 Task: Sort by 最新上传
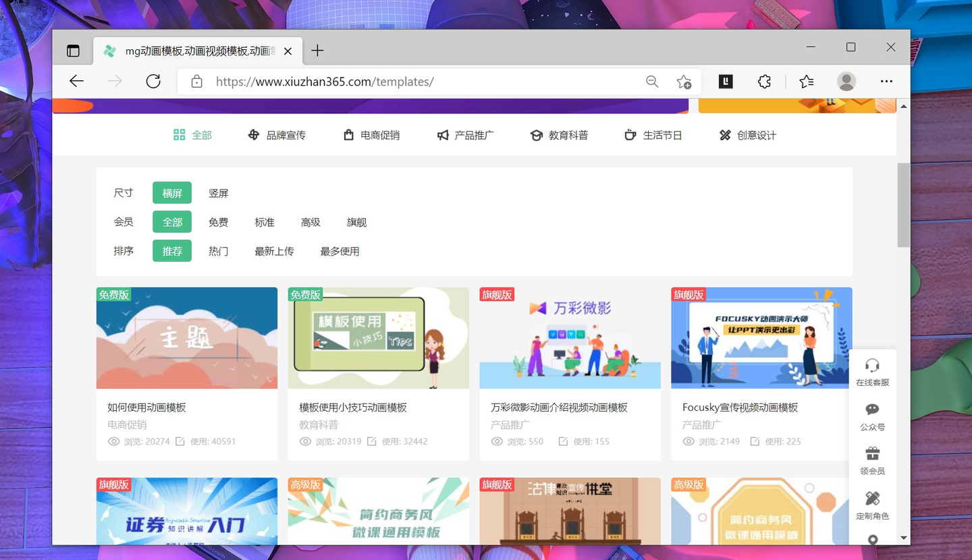(274, 251)
